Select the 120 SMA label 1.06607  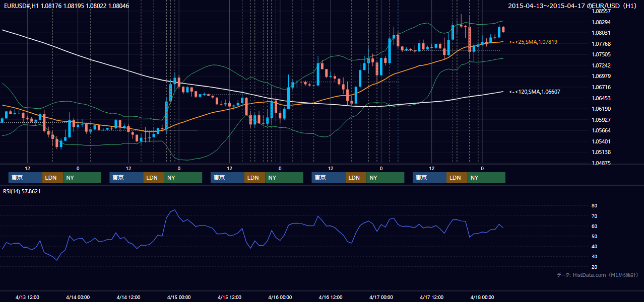[x=534, y=92]
